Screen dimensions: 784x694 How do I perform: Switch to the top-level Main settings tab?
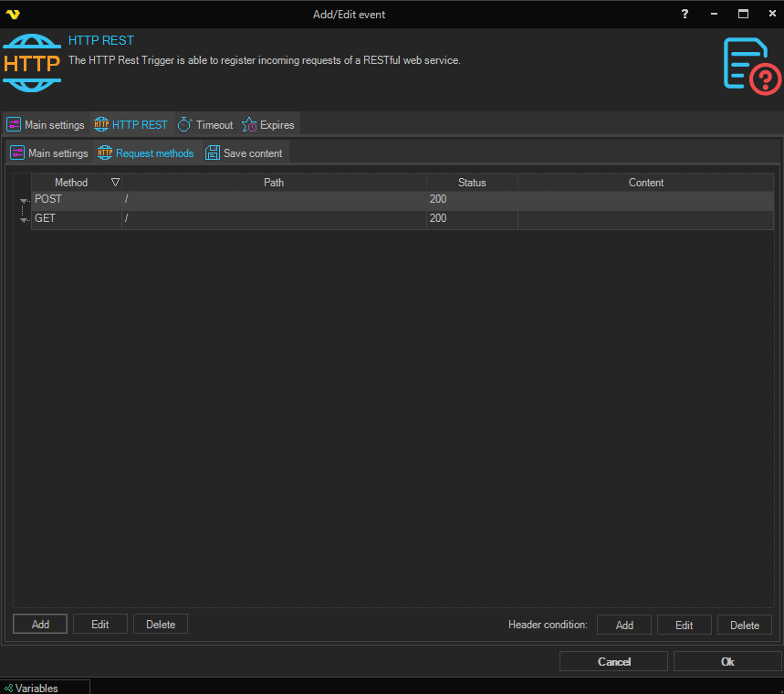tap(46, 124)
